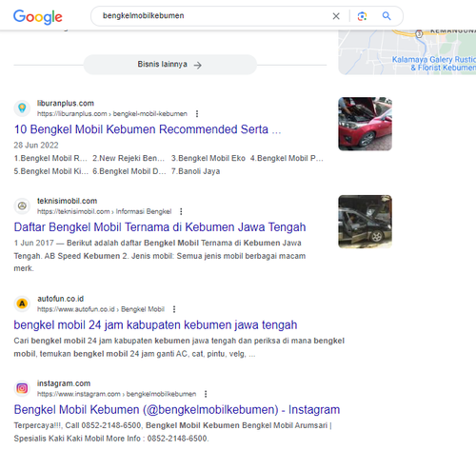Click the liburanplus.com favicon
476x450 pixels.
click(22, 108)
